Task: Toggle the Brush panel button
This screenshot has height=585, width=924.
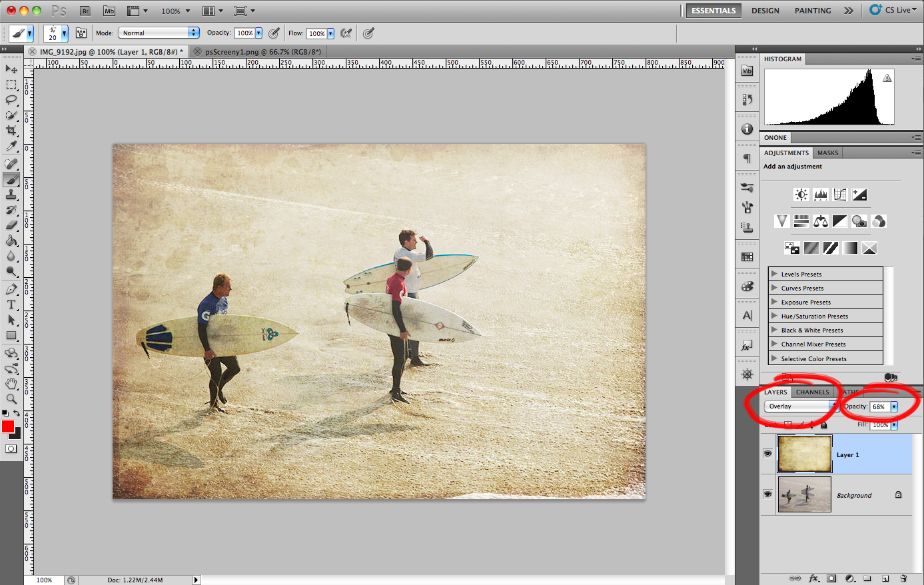Action: pyautogui.click(x=81, y=33)
